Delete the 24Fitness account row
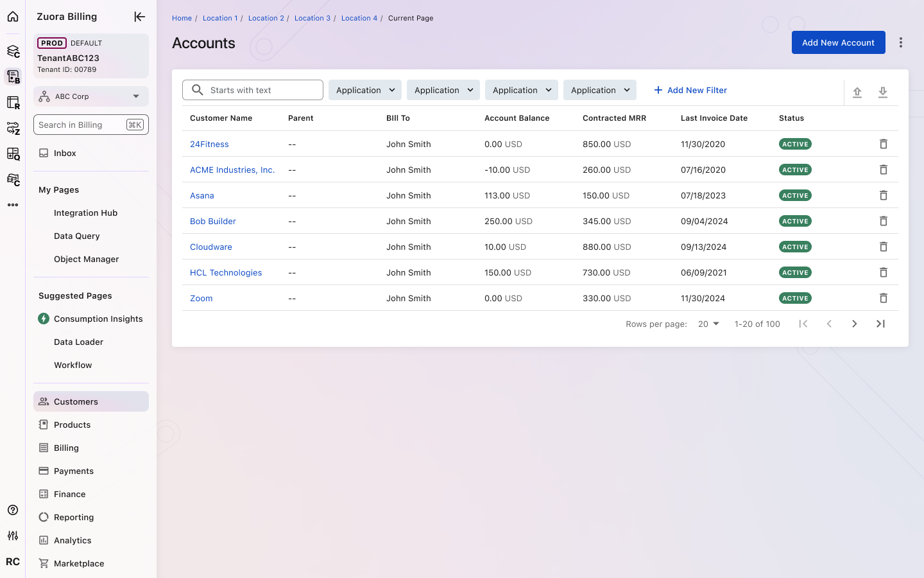The width and height of the screenshot is (924, 578). pyautogui.click(x=883, y=144)
